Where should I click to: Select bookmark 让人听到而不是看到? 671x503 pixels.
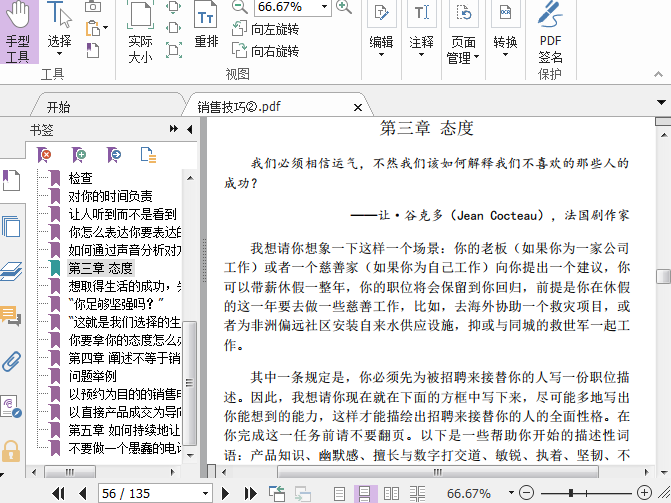tap(122, 214)
